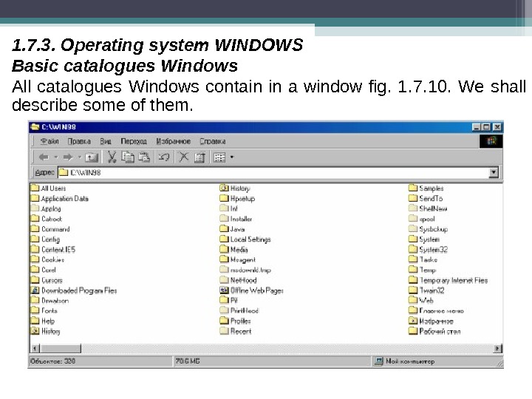Select the Installer folder name

241,219
